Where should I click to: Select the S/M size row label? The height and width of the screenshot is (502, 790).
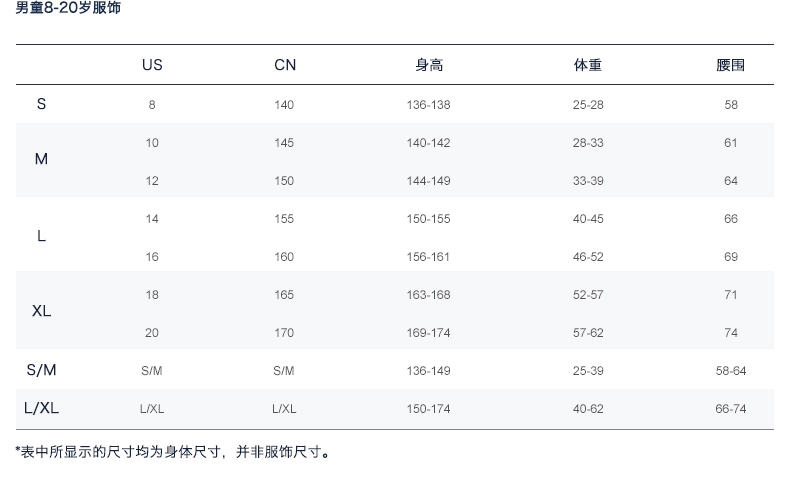[x=41, y=370]
